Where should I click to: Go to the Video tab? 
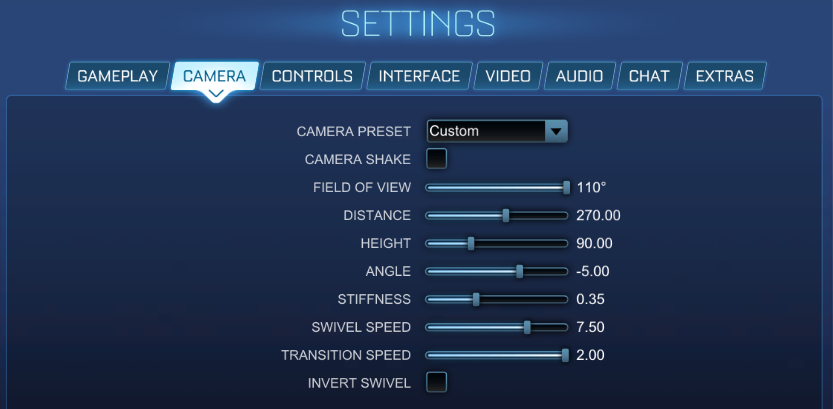coord(508,76)
